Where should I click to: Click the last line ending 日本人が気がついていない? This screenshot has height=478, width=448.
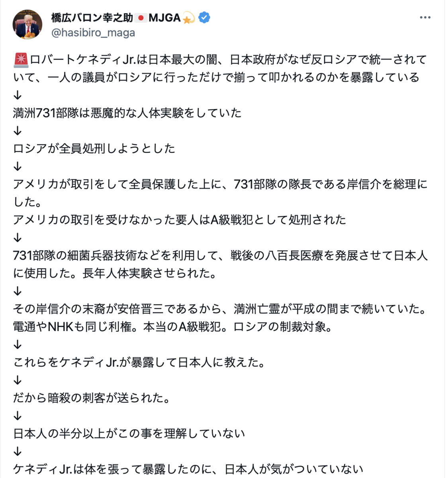pyautogui.click(x=188, y=469)
